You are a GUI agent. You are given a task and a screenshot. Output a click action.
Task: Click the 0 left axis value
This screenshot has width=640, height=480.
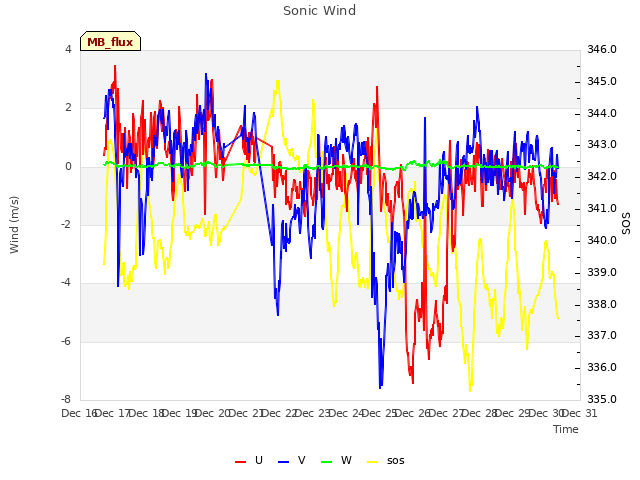[x=68, y=167]
